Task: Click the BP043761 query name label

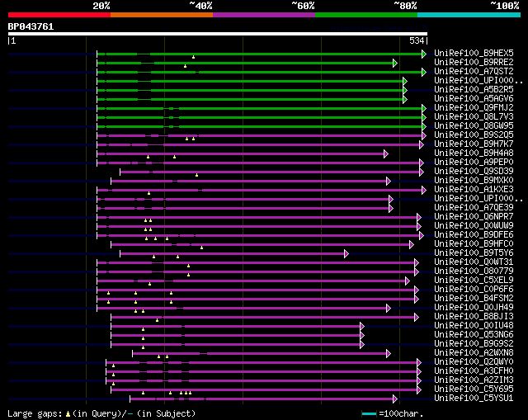Action: 31,26
